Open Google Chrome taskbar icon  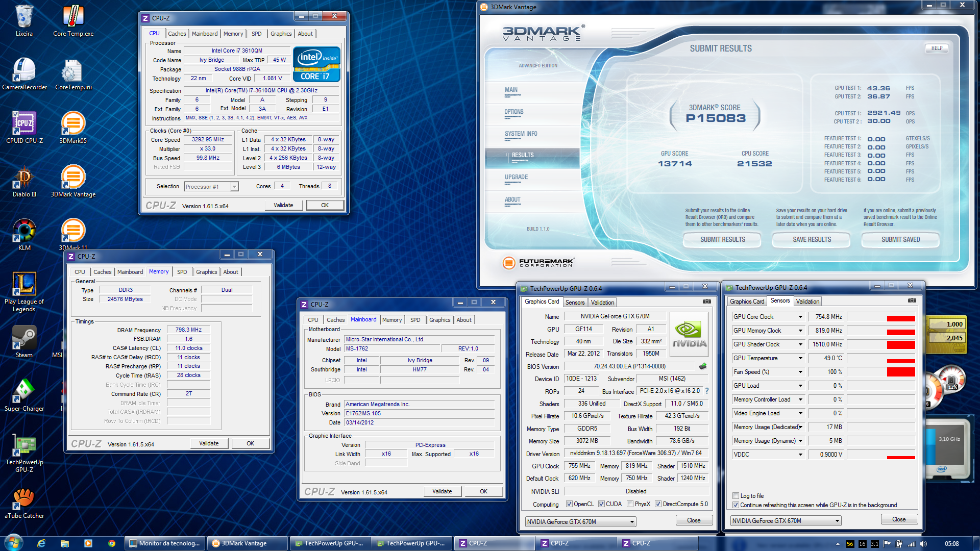pyautogui.click(x=112, y=543)
